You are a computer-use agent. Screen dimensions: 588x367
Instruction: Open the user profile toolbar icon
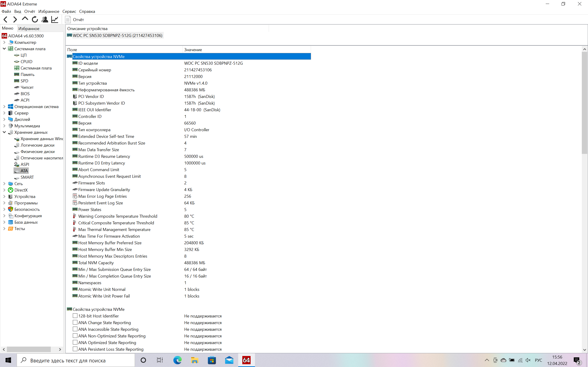coord(45,19)
